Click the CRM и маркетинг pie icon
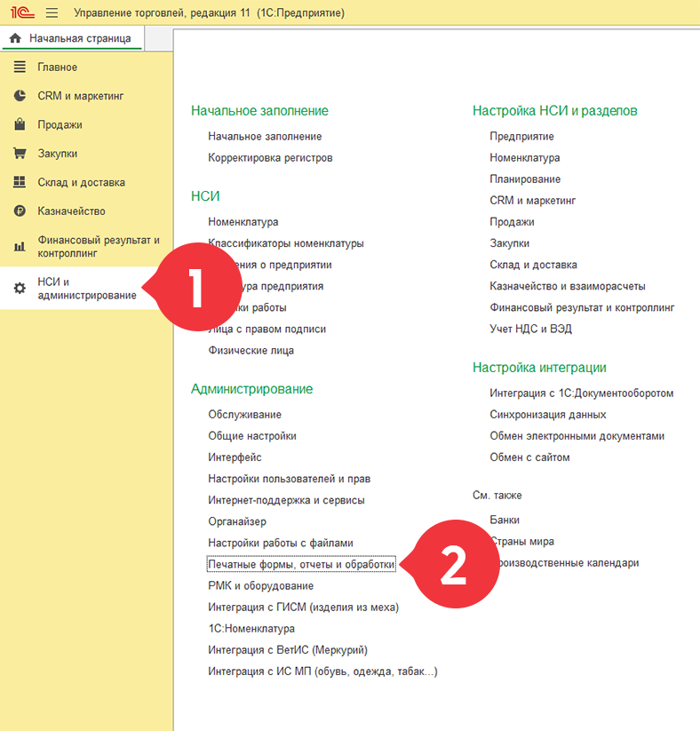700x731 pixels. click(20, 96)
